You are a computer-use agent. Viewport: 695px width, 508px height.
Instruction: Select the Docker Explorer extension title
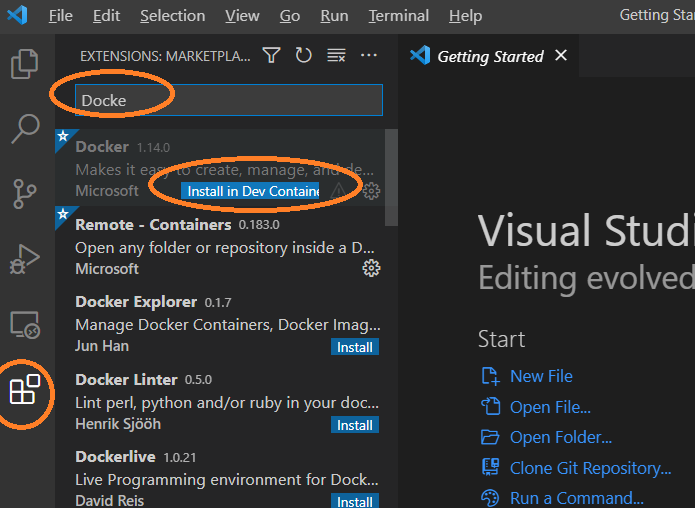pyautogui.click(x=136, y=302)
